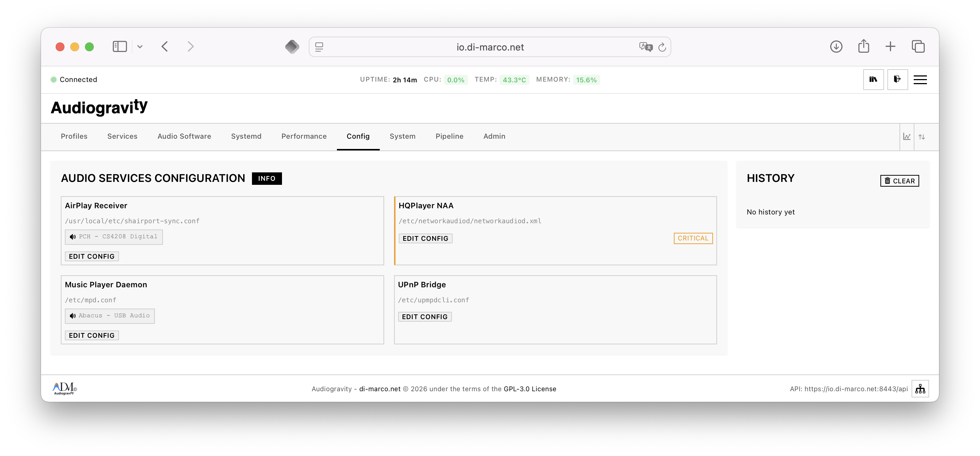The width and height of the screenshot is (980, 456).
Task: Click the CRITICAL badge on HQPlayer NAA
Action: [x=693, y=238]
